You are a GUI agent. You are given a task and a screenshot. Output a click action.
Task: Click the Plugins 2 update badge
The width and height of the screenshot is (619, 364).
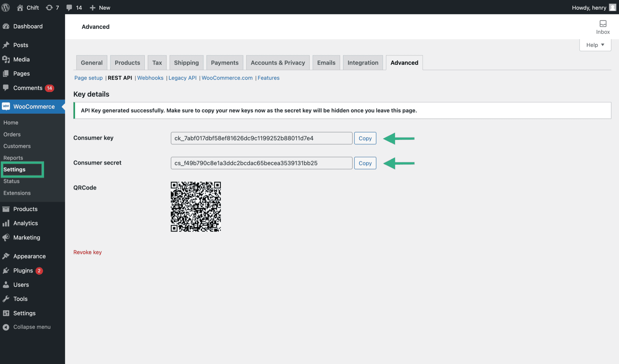pyautogui.click(x=39, y=271)
